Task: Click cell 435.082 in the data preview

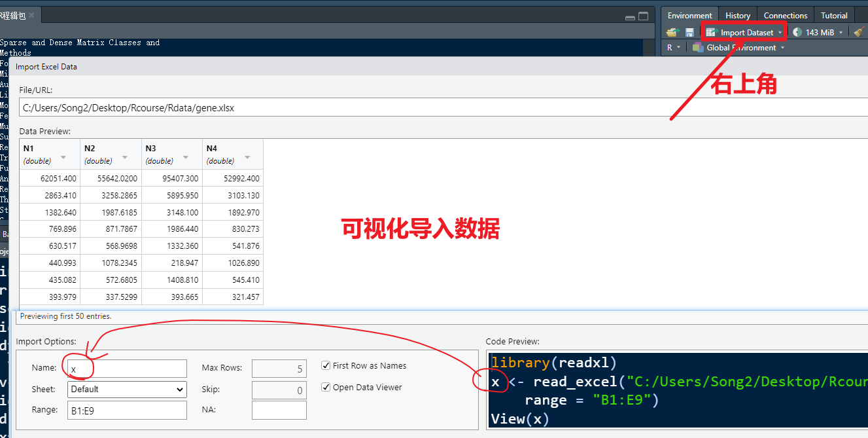Action: point(50,280)
